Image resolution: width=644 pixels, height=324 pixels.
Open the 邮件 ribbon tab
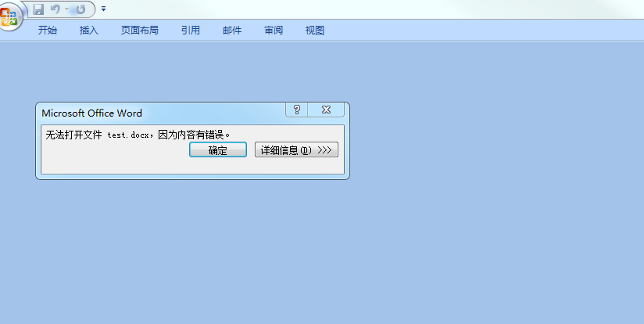point(232,30)
